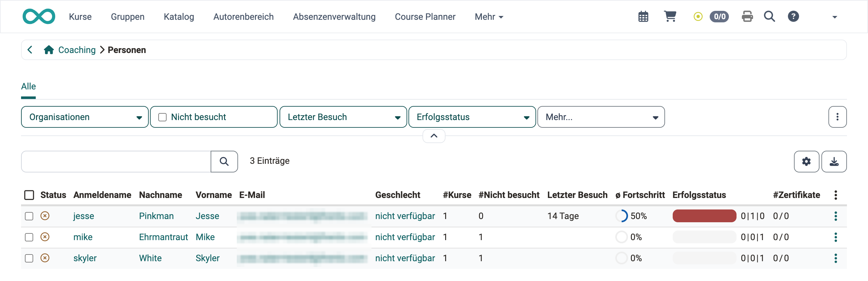The height and width of the screenshot is (281, 868).
Task: Open the search magnifier in top bar
Action: pyautogui.click(x=769, y=17)
